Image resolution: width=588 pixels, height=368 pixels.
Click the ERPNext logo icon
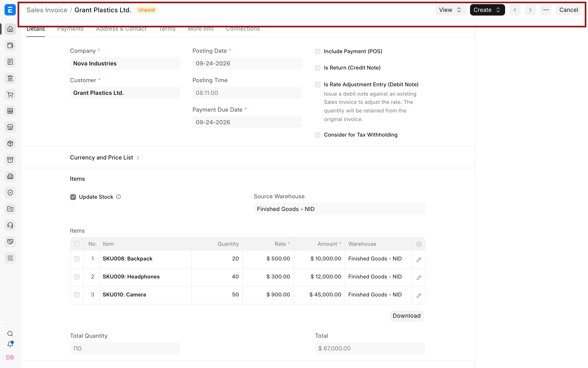(10, 10)
